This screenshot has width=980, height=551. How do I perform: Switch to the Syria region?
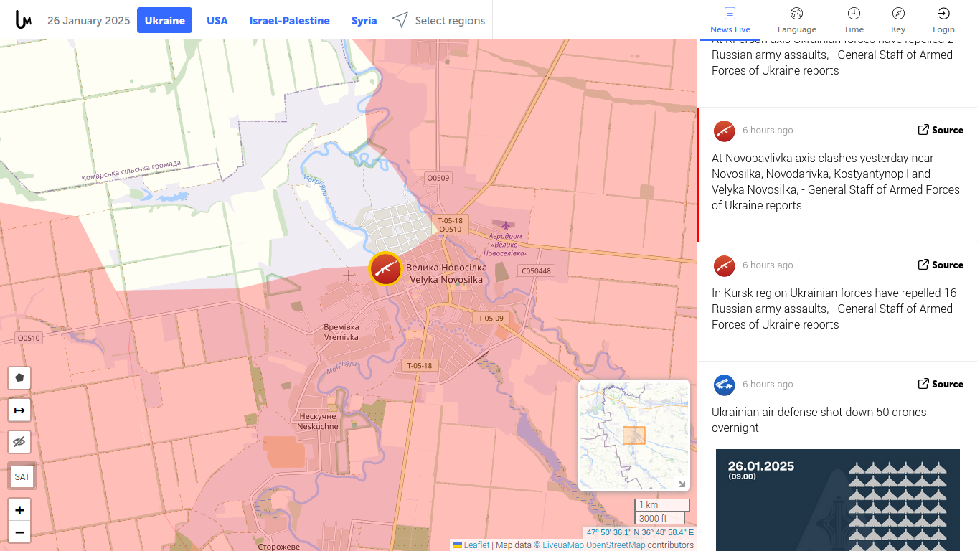(364, 20)
